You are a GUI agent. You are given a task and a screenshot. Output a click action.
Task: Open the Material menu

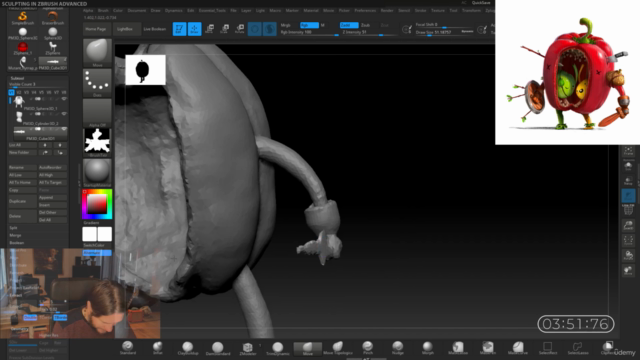pos(311,11)
